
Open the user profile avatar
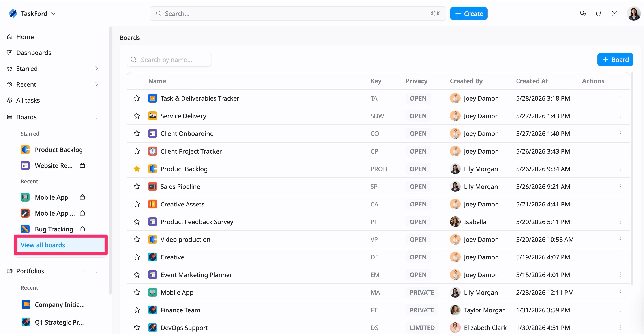coord(633,13)
